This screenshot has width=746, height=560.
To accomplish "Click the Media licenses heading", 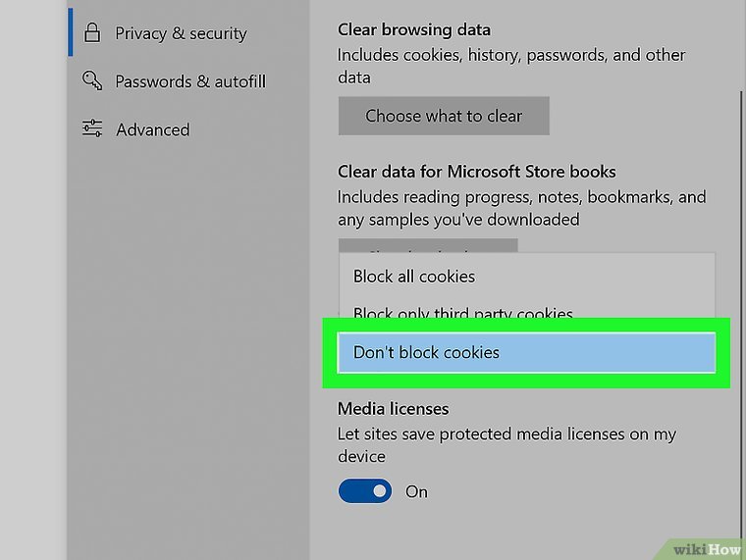I will [393, 408].
